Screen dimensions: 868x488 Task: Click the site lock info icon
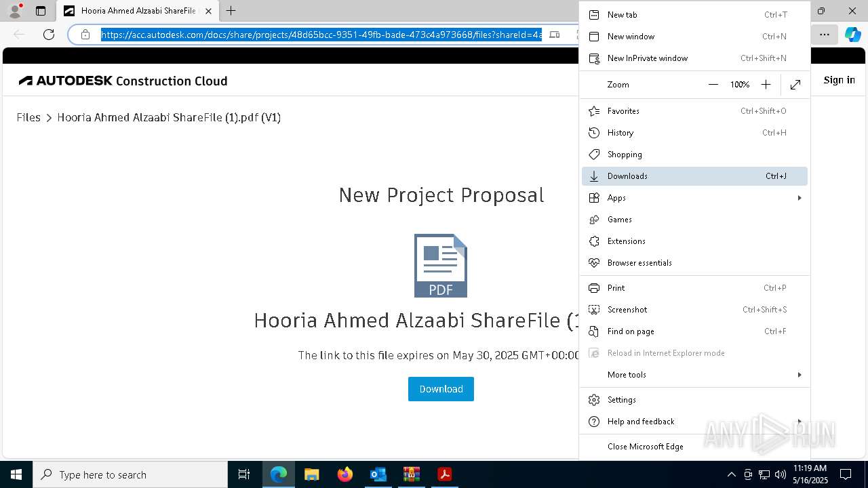click(85, 35)
